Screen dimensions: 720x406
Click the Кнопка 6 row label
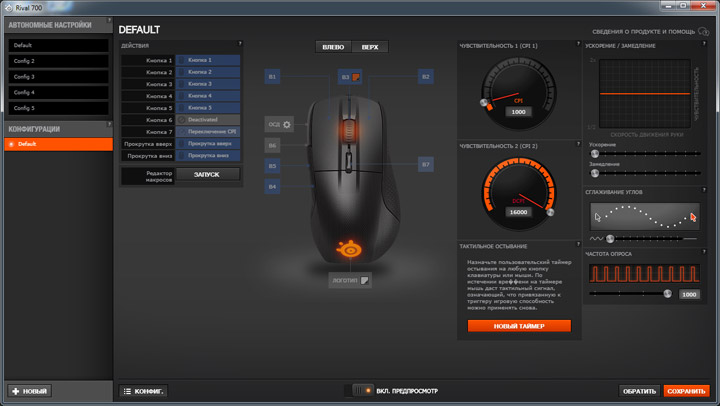(159, 120)
